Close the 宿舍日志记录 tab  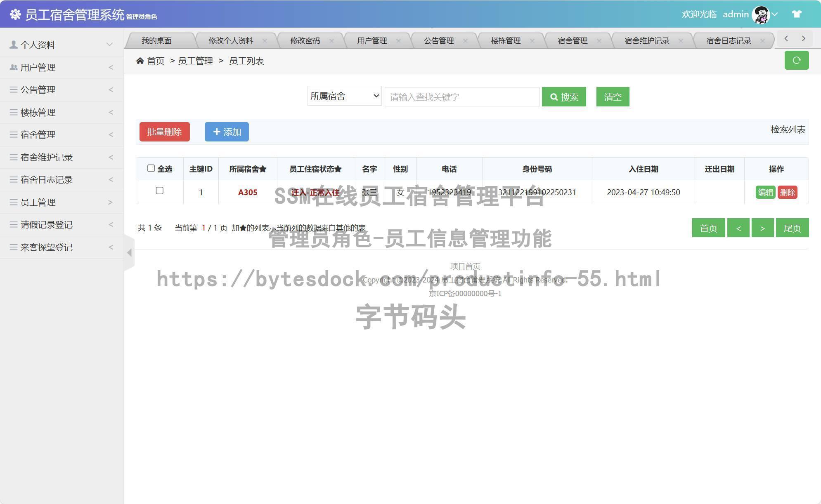point(762,41)
